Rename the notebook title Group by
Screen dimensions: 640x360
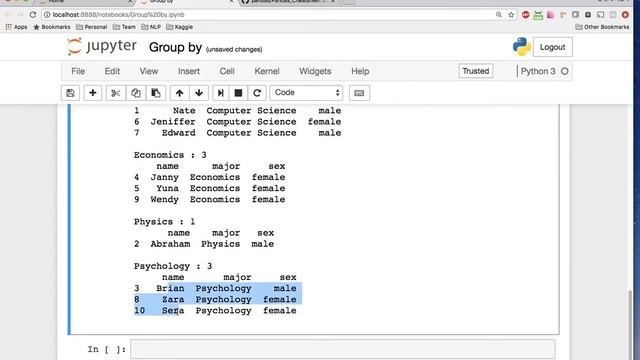point(176,47)
